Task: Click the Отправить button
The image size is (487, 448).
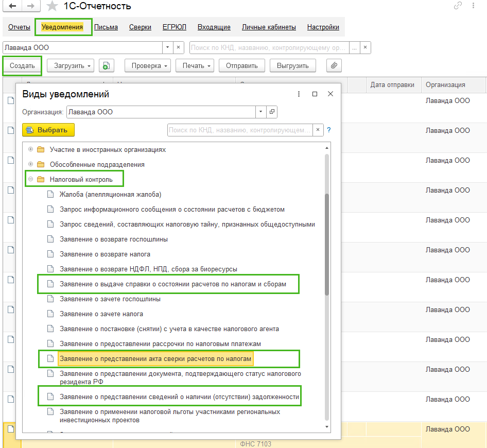Action: (x=241, y=65)
